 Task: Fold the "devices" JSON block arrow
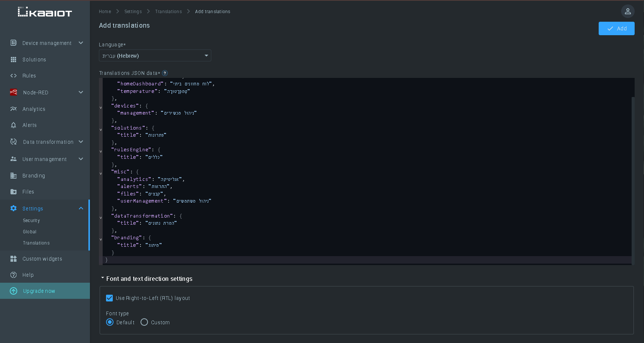point(101,107)
